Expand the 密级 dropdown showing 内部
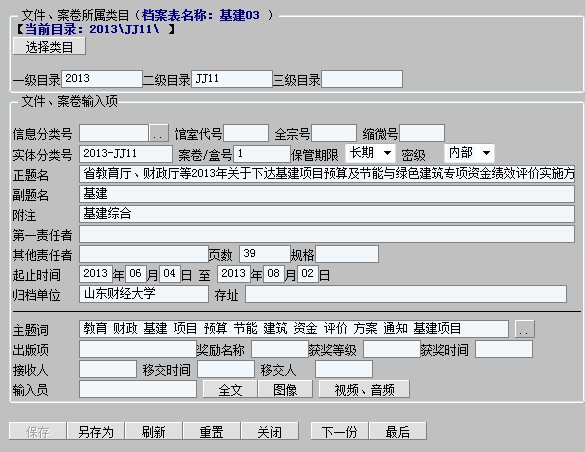Screen dimensions: 585x452 [469, 153]
